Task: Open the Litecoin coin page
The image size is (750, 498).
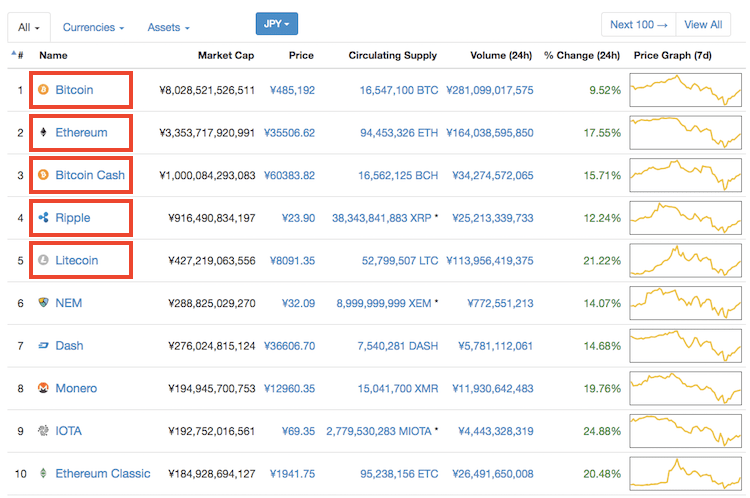Action: [x=77, y=260]
